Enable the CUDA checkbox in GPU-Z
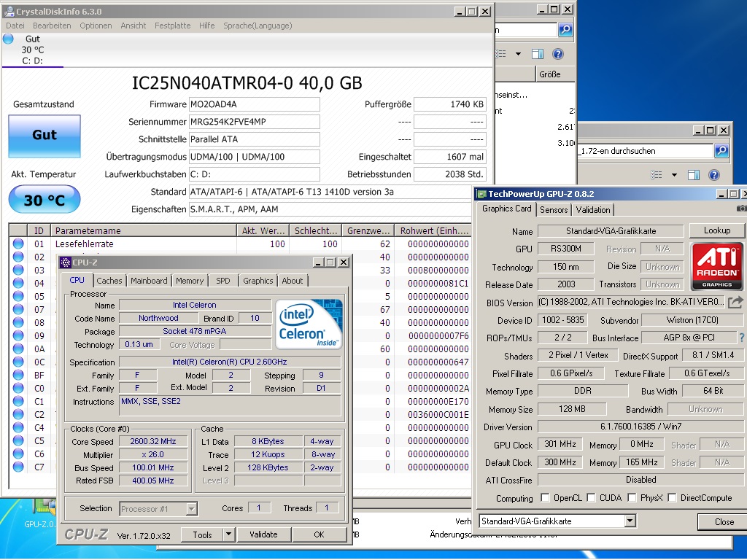 591,497
